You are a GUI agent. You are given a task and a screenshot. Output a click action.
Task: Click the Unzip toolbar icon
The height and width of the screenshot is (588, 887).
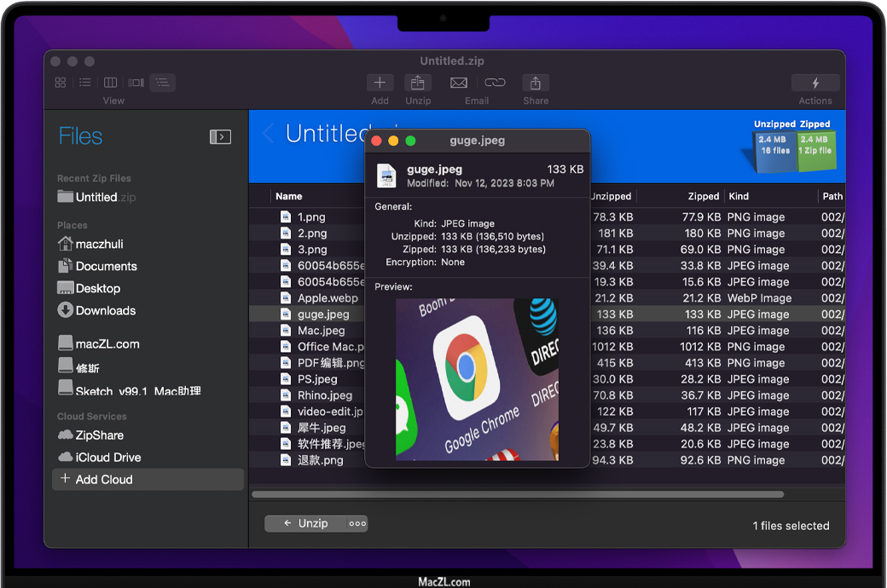418,83
